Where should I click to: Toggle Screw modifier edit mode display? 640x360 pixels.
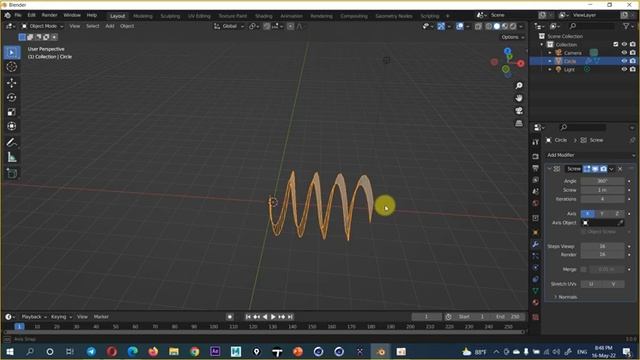587,169
